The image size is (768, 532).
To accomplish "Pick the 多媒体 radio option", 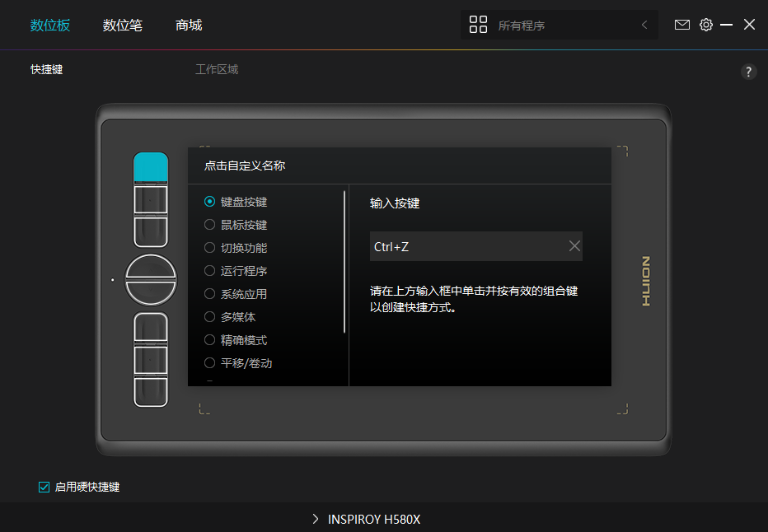I will pos(209,317).
